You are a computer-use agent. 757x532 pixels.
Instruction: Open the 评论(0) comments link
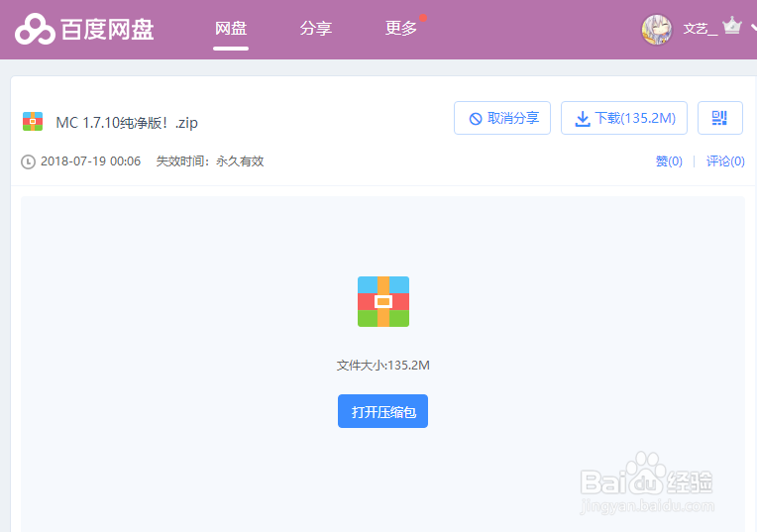(725, 161)
